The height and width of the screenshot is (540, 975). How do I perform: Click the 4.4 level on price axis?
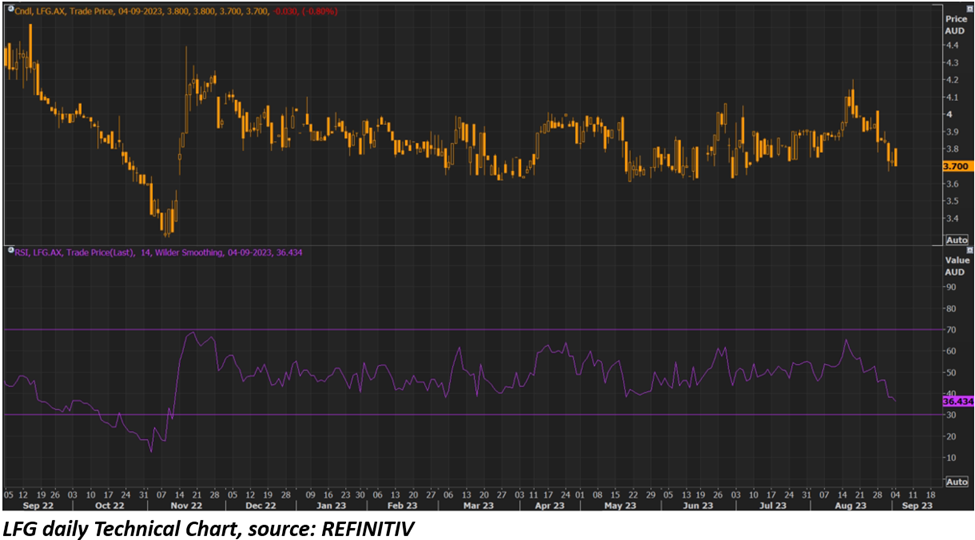[x=950, y=44]
